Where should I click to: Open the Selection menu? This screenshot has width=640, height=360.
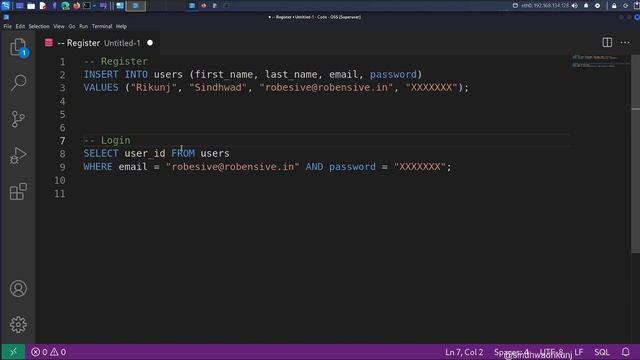pyautogui.click(x=39, y=26)
